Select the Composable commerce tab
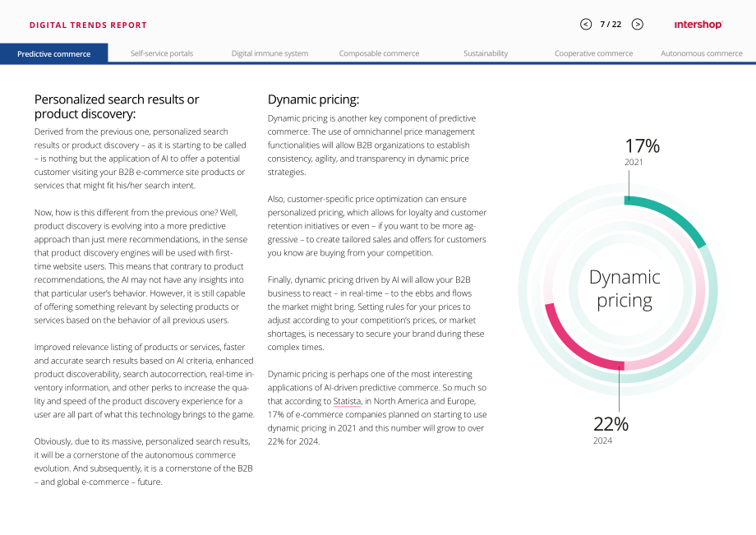The image size is (756, 535). 379,53
